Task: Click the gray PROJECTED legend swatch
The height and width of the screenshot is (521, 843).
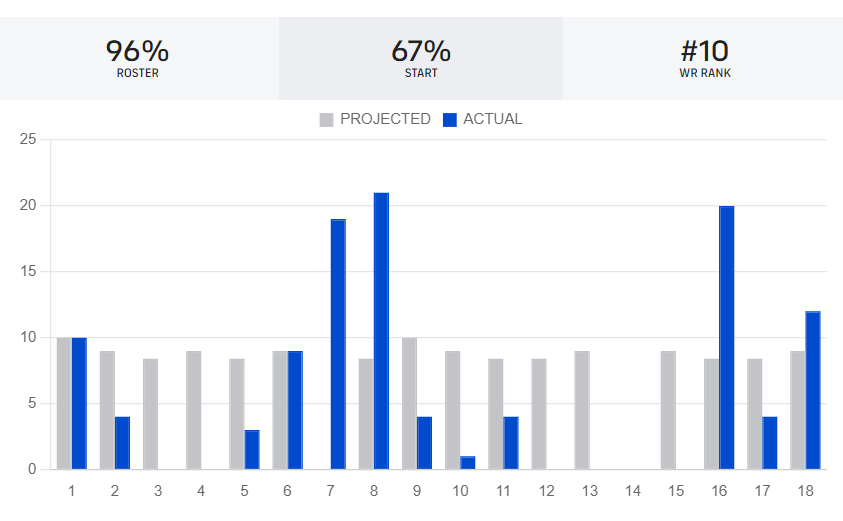Action: point(326,119)
